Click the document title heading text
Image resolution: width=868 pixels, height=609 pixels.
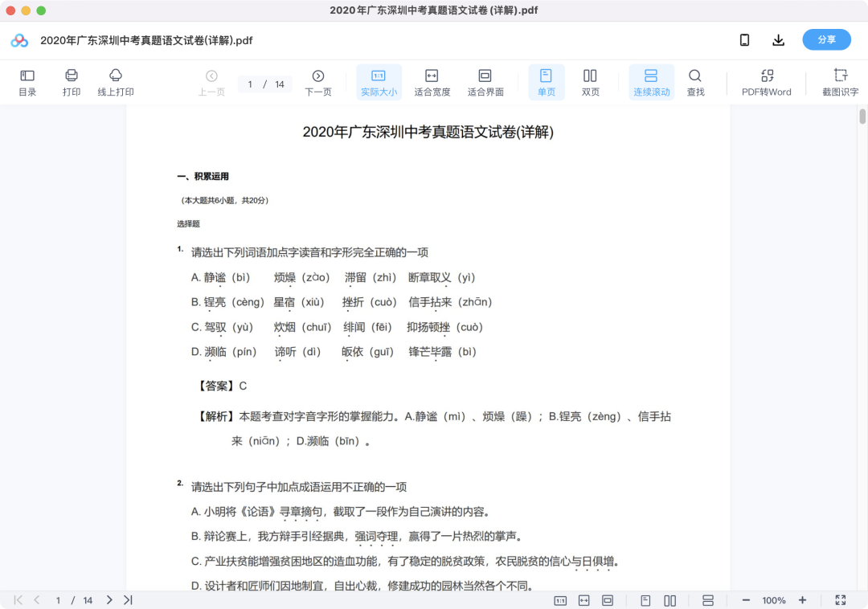coord(428,132)
